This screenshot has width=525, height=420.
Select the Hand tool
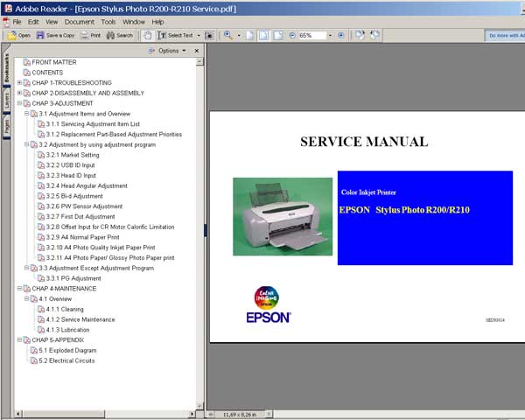click(x=147, y=35)
